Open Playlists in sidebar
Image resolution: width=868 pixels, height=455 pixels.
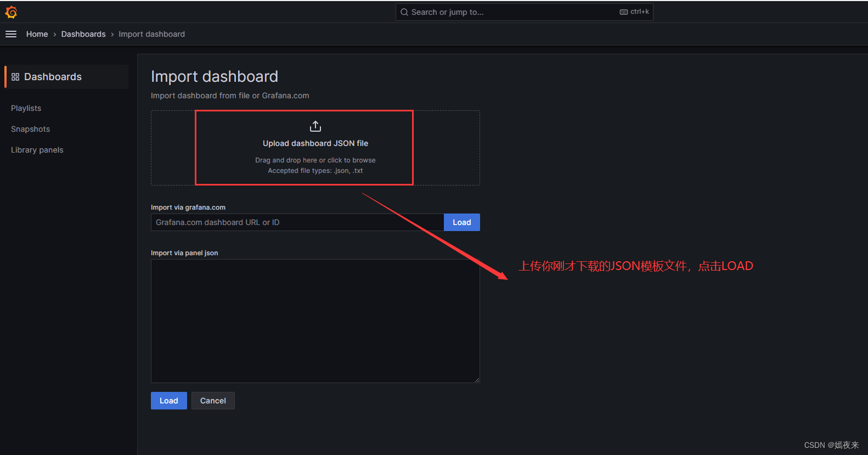click(x=26, y=108)
